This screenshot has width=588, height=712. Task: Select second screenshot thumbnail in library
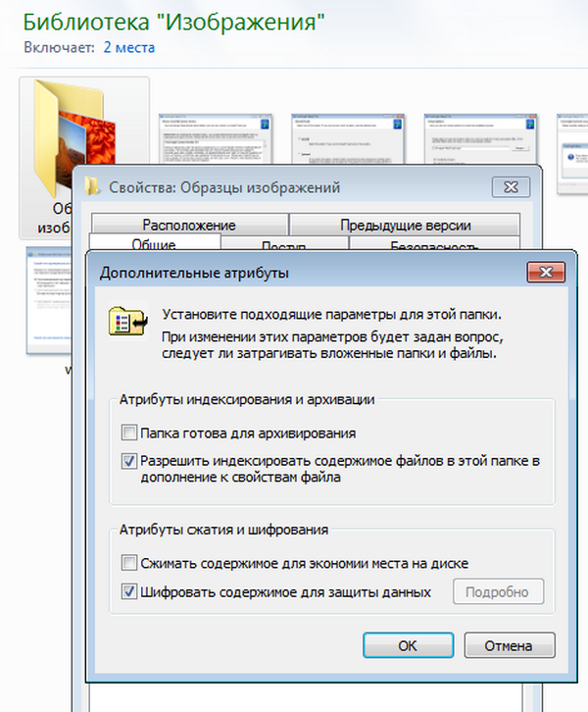348,138
